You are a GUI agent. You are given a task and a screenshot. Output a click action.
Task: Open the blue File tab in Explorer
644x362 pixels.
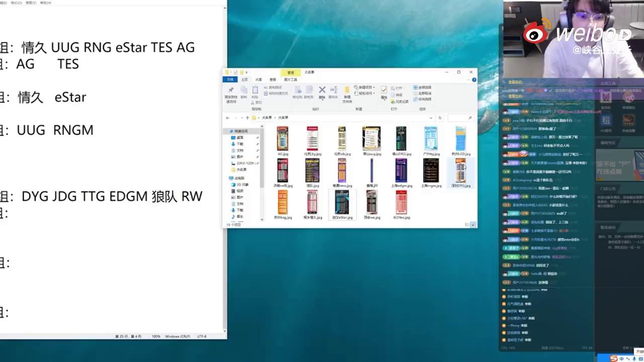coord(230,79)
